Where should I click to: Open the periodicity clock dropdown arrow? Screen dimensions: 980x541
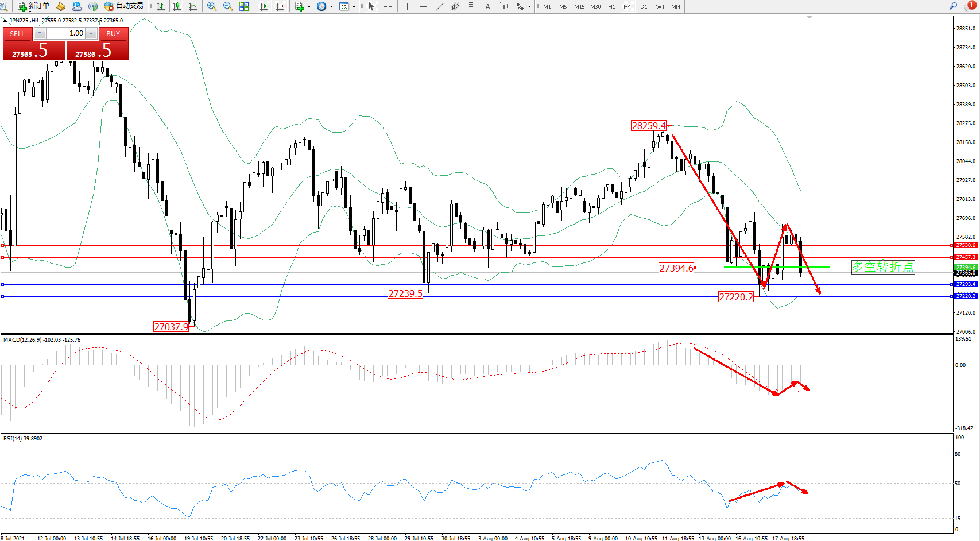click(331, 6)
